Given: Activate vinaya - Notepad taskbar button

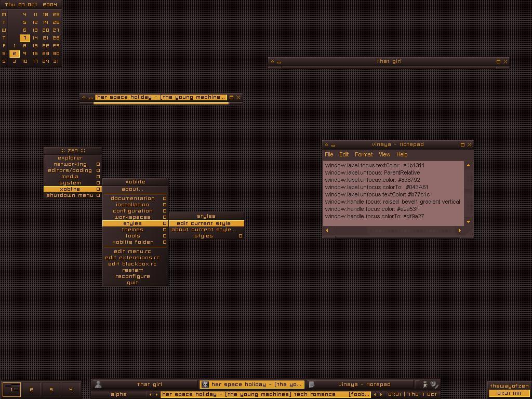Looking at the screenshot, I should pos(360,384).
